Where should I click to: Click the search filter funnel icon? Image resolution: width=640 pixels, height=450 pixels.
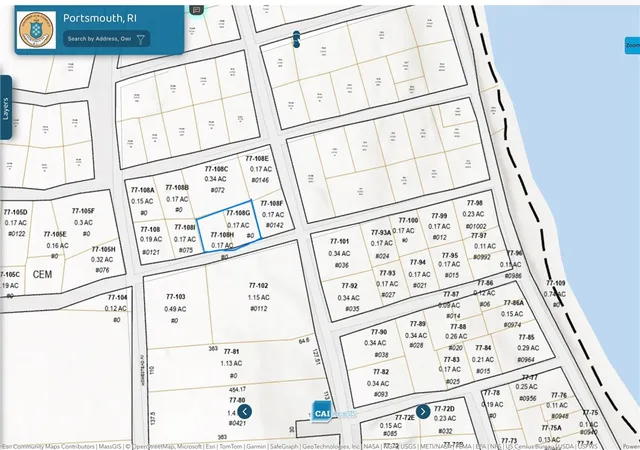pyautogui.click(x=140, y=39)
